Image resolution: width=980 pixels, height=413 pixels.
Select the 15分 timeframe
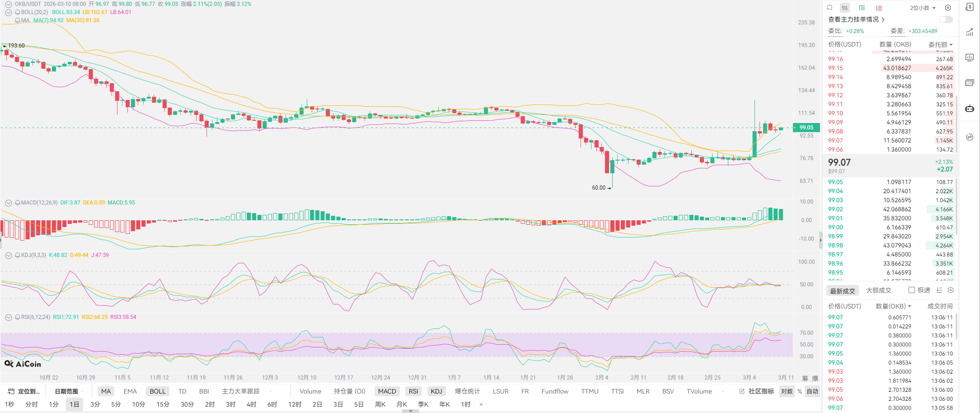(163, 404)
